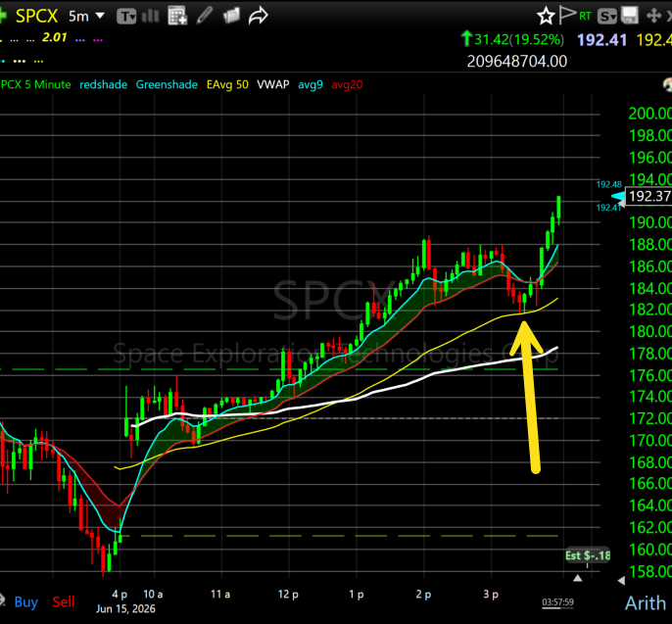Click the flag icon beside the star
672x624 pixels.
(567, 16)
